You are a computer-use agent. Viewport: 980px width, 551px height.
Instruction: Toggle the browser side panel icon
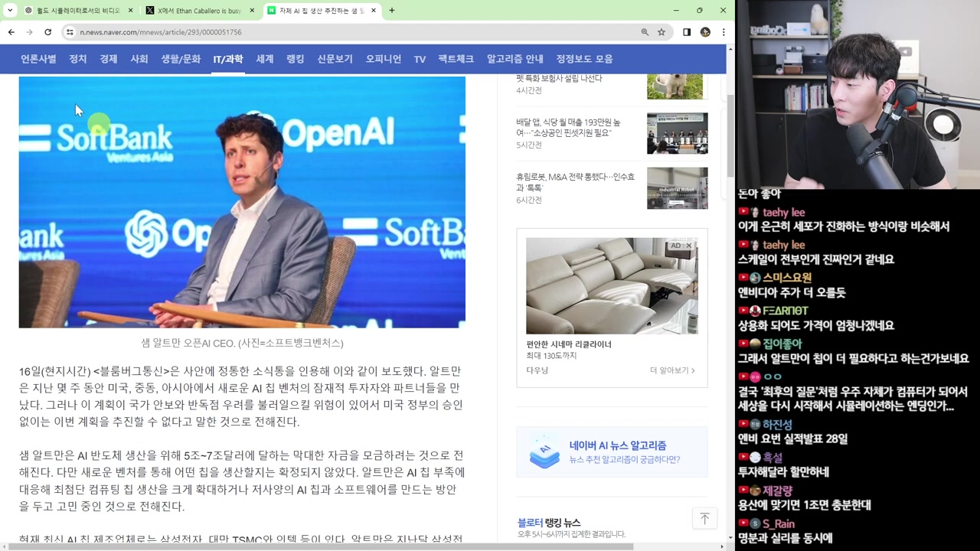pyautogui.click(x=687, y=32)
